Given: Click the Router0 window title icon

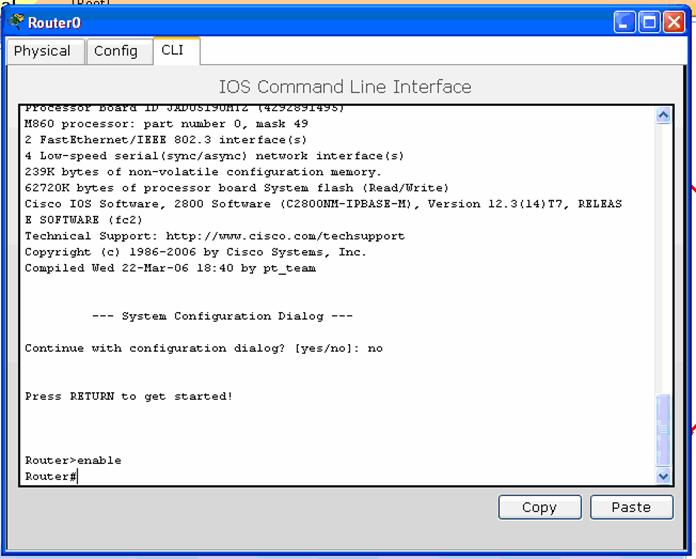Looking at the screenshot, I should point(17,22).
